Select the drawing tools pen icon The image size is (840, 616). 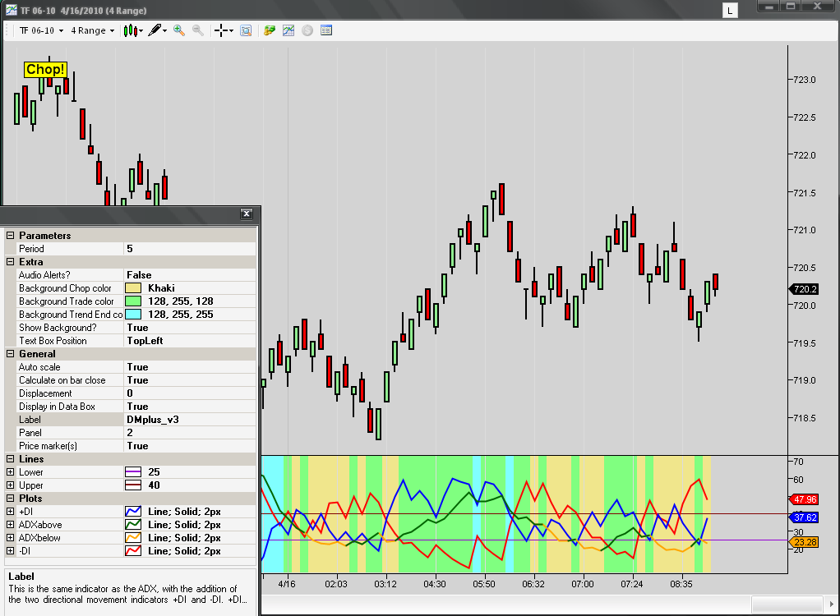pyautogui.click(x=157, y=30)
